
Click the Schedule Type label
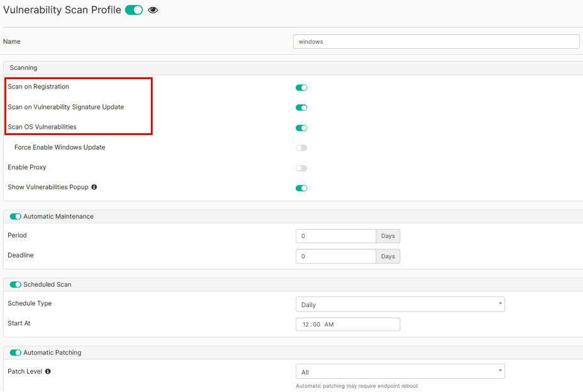pyautogui.click(x=30, y=303)
